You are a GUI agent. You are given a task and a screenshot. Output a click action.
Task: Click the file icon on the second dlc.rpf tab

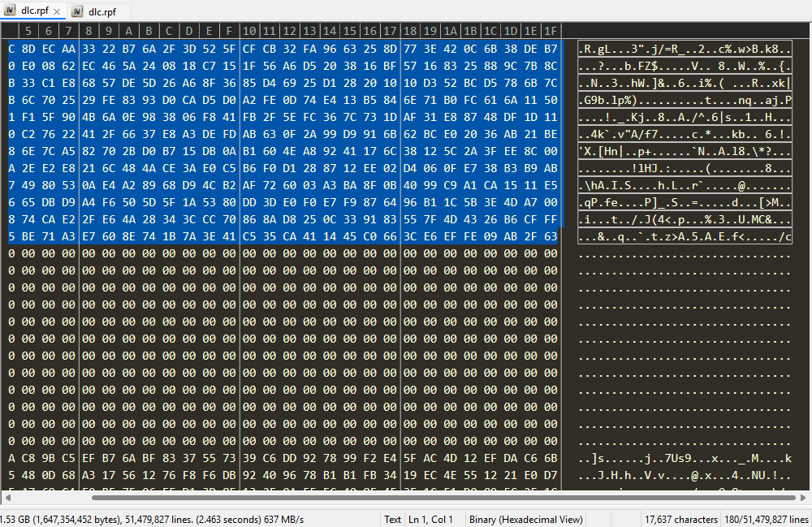77,11
